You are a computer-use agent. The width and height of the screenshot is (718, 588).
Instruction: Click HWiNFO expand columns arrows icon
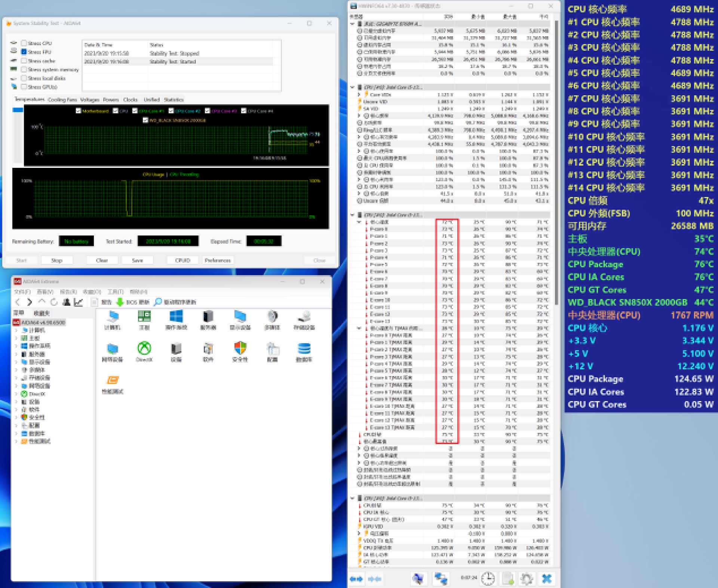click(x=356, y=579)
